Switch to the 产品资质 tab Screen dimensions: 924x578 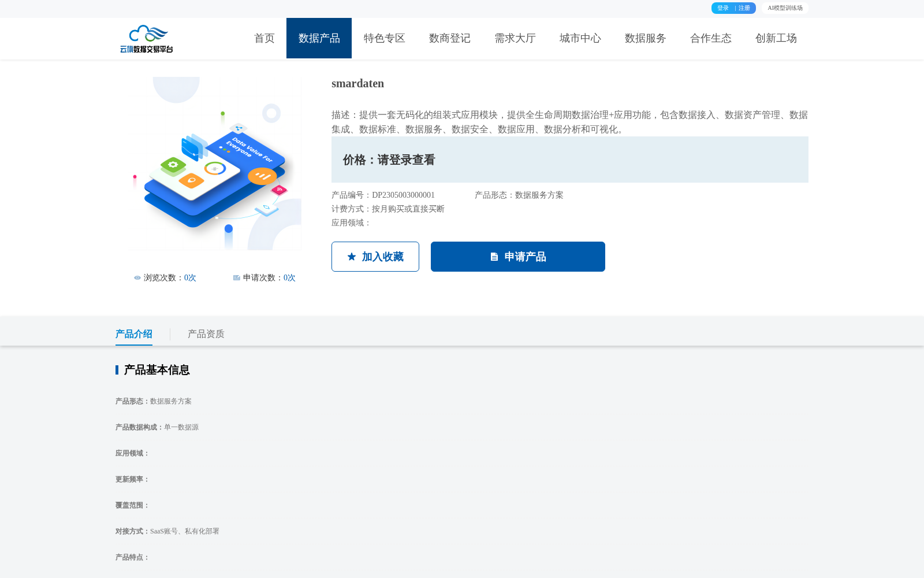pyautogui.click(x=206, y=334)
